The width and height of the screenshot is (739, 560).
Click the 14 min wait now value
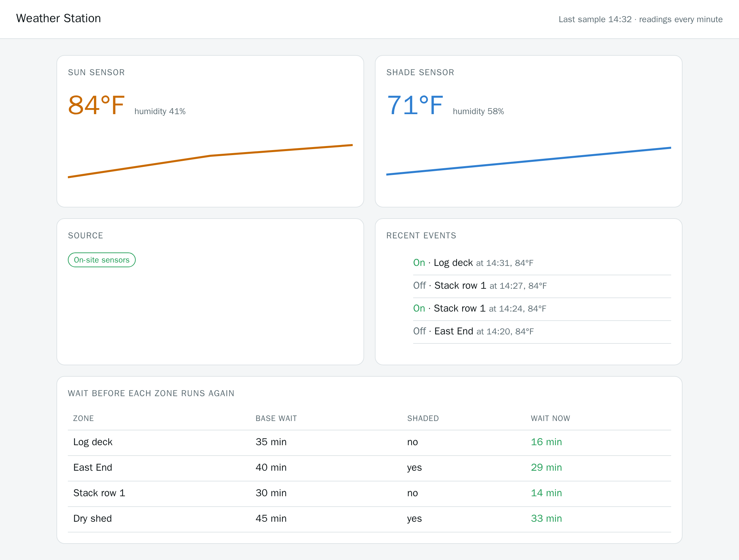point(546,493)
